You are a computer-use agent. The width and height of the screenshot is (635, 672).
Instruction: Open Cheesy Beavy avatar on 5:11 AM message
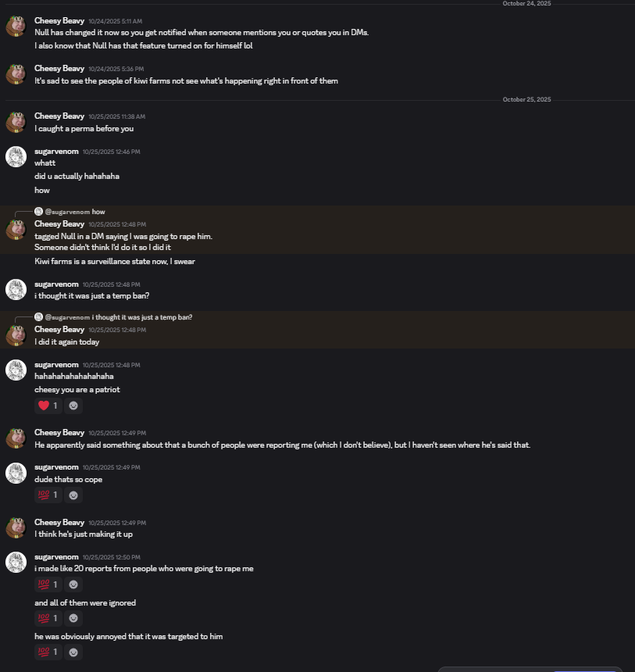tap(16, 26)
